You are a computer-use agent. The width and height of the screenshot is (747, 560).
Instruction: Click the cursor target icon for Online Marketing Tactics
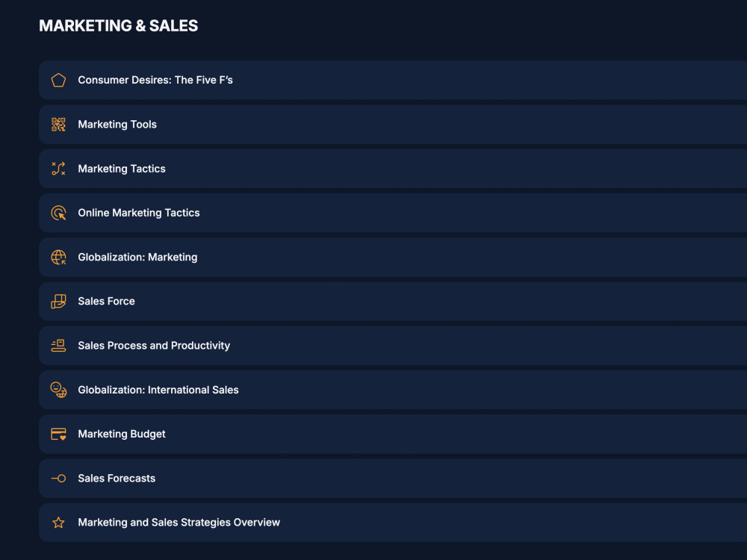[58, 213]
